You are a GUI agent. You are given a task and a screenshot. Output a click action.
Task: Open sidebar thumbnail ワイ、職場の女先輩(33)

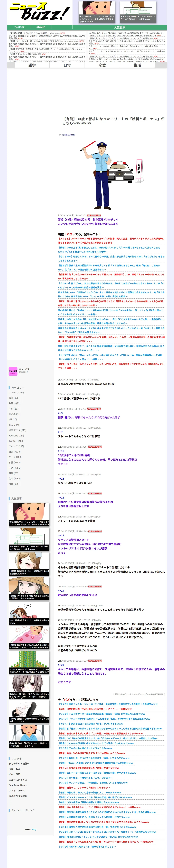click(x=29, y=613)
